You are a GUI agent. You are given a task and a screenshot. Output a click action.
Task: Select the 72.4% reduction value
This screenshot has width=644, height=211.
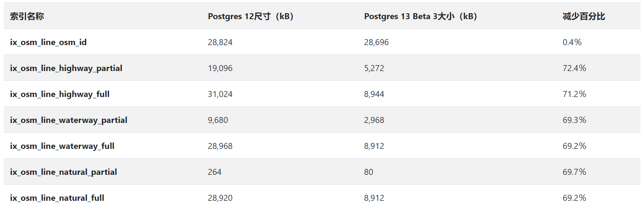click(x=574, y=68)
